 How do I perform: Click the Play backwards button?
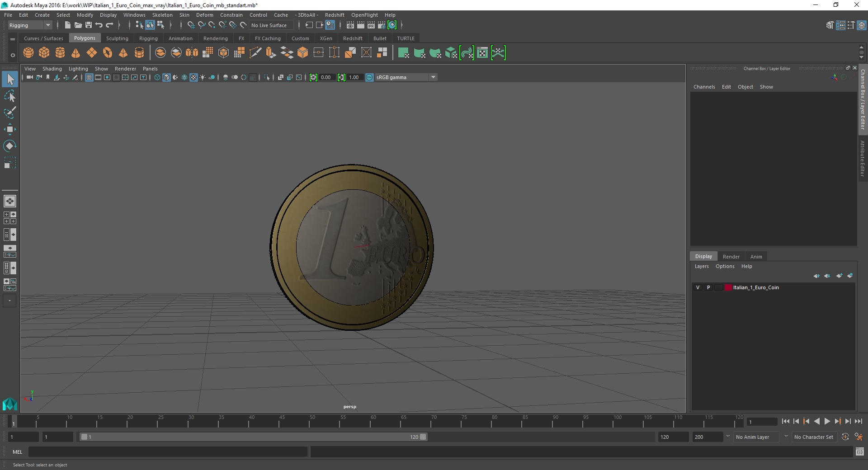(816, 421)
